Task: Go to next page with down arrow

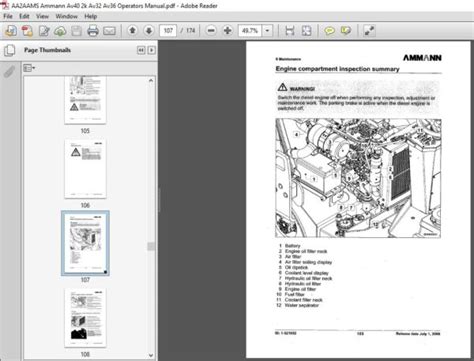Action: point(148,31)
